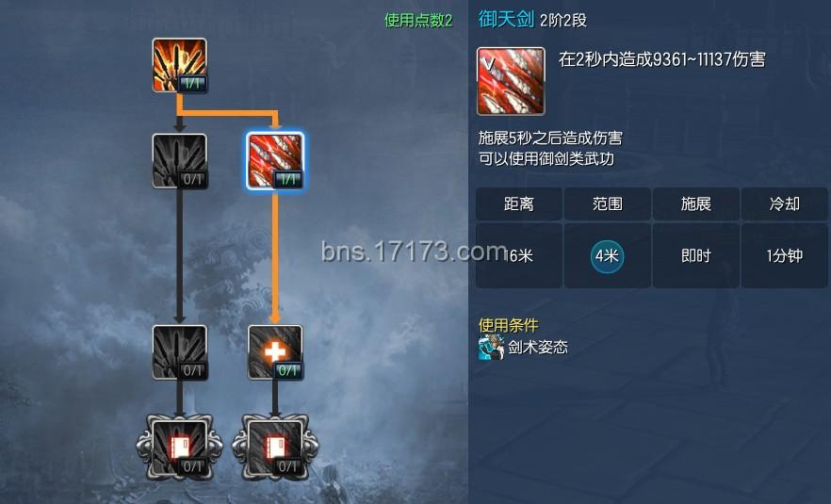The image size is (831, 504).
Task: Select the greyed sword skill in second row
Action: click(180, 161)
